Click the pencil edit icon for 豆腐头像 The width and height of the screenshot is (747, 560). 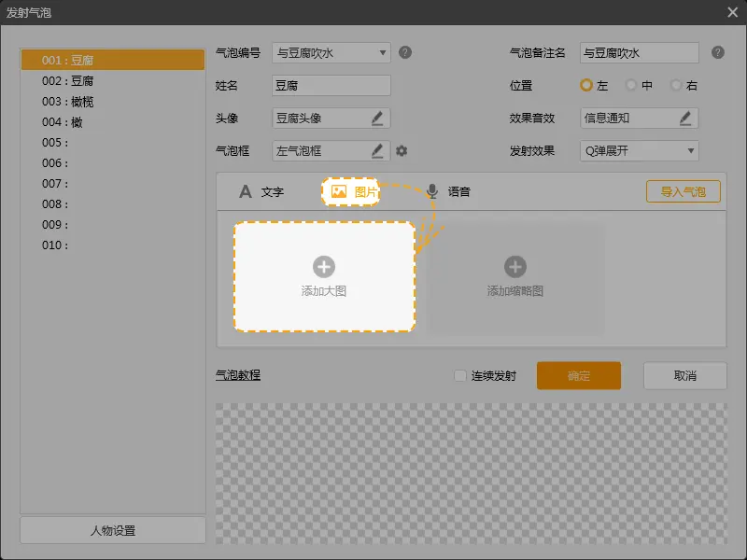pyautogui.click(x=377, y=118)
